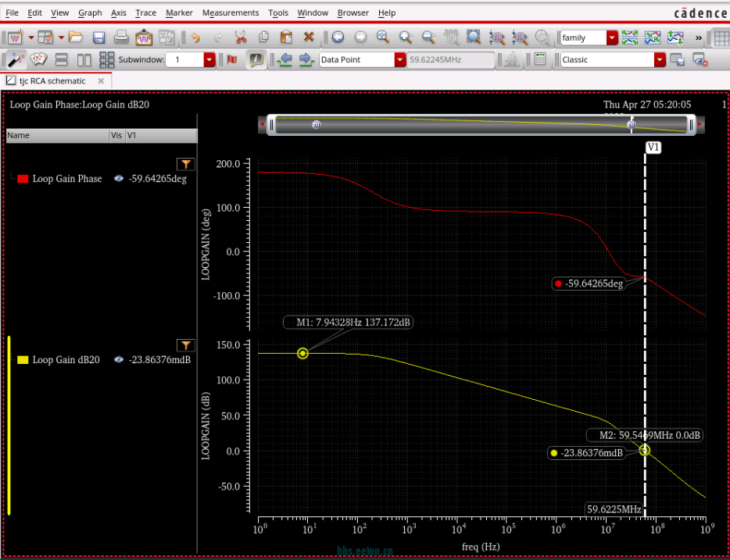Viewport: 730px width, 560px height.
Task: Save the session with the floppy icon
Action: pyautogui.click(x=98, y=37)
